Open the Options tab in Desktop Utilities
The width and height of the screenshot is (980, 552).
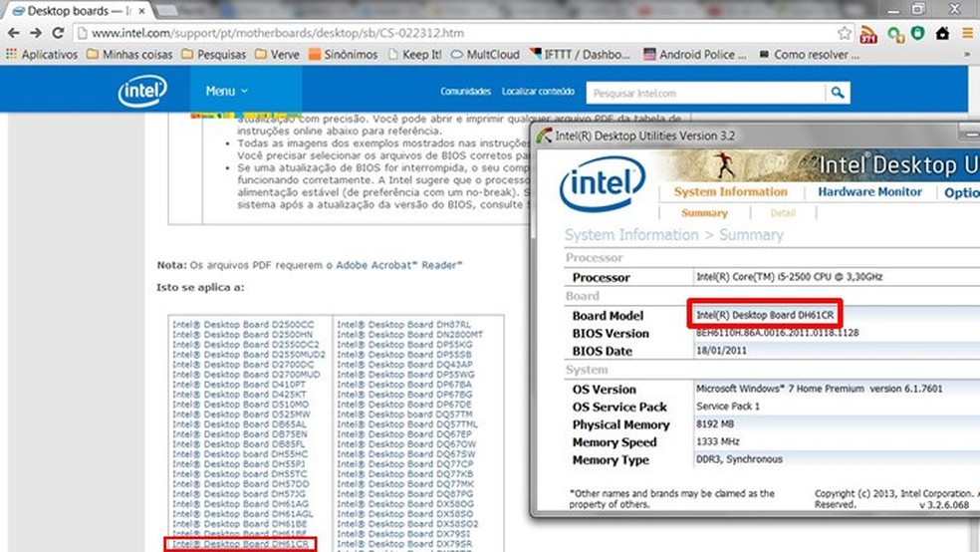(962, 192)
